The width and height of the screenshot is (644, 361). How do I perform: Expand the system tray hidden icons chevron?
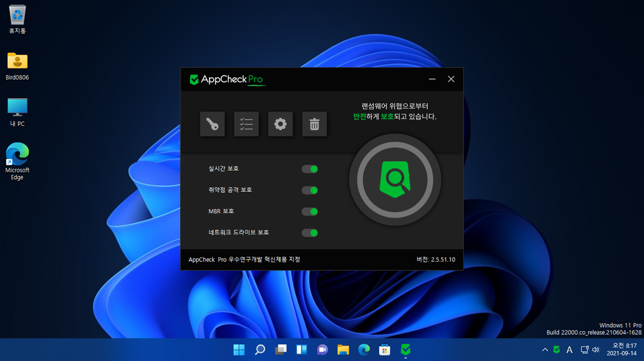(545, 349)
